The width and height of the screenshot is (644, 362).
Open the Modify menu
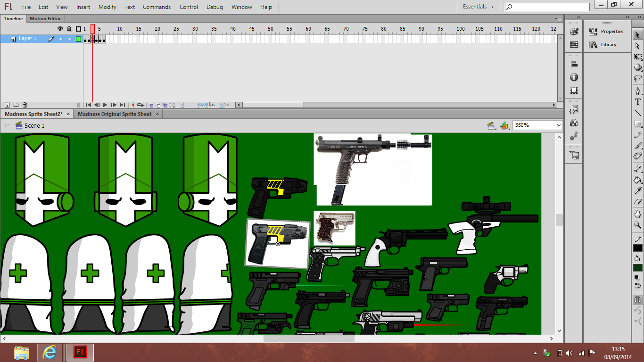(107, 7)
